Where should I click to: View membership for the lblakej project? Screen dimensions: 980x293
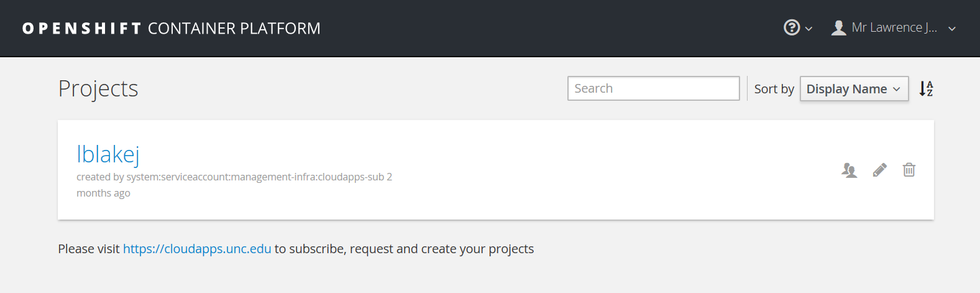849,170
